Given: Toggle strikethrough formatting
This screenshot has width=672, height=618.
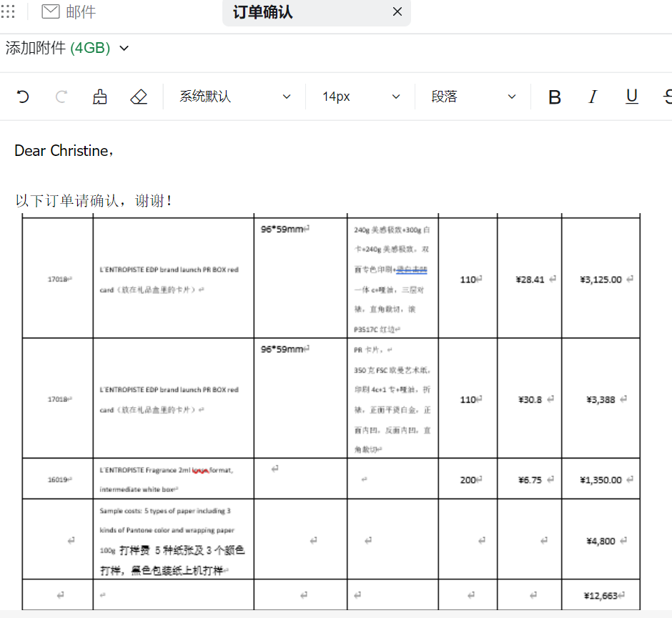Looking at the screenshot, I should pyautogui.click(x=667, y=97).
